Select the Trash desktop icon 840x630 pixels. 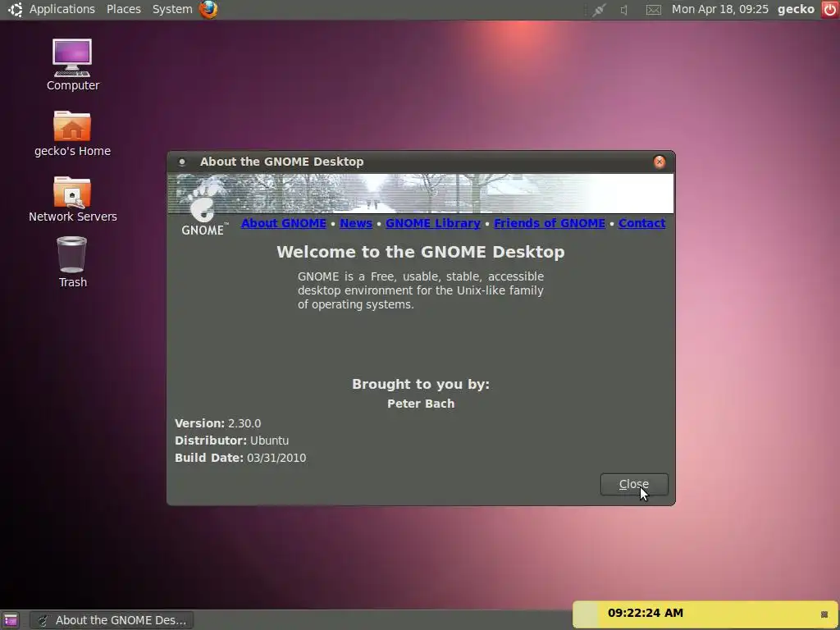(72, 262)
